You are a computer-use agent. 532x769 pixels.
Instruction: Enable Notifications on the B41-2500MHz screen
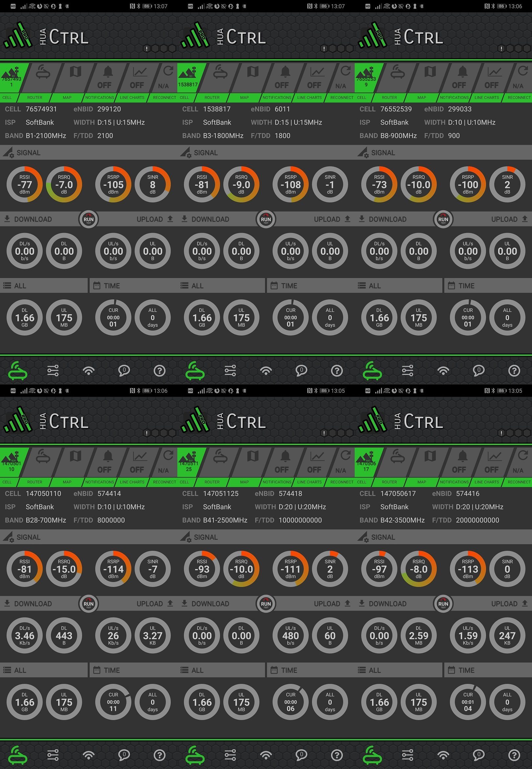(x=283, y=462)
